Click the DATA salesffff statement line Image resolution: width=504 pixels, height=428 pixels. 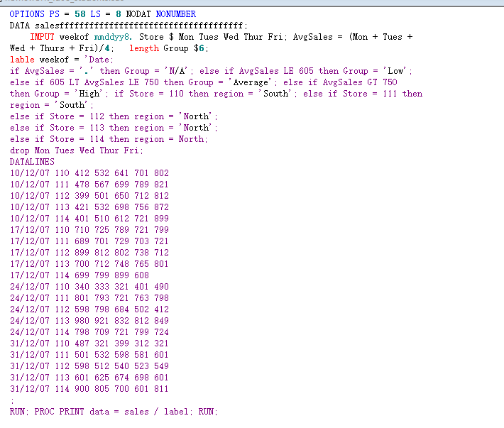point(128,26)
